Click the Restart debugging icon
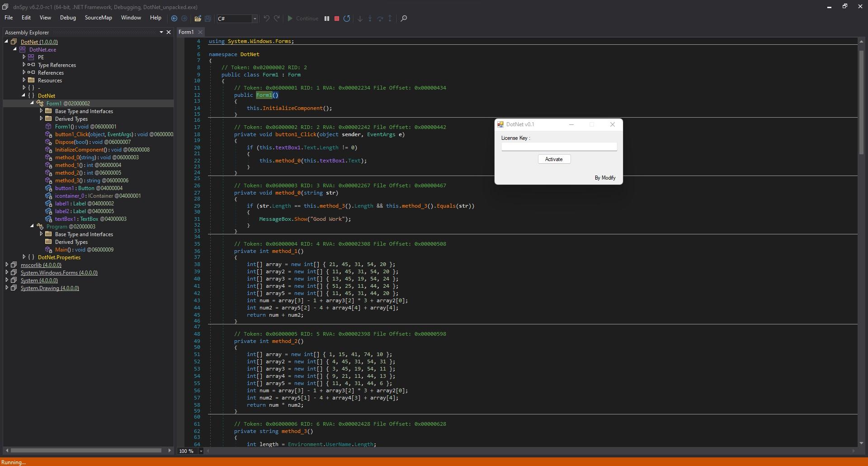868x466 pixels. click(347, 19)
